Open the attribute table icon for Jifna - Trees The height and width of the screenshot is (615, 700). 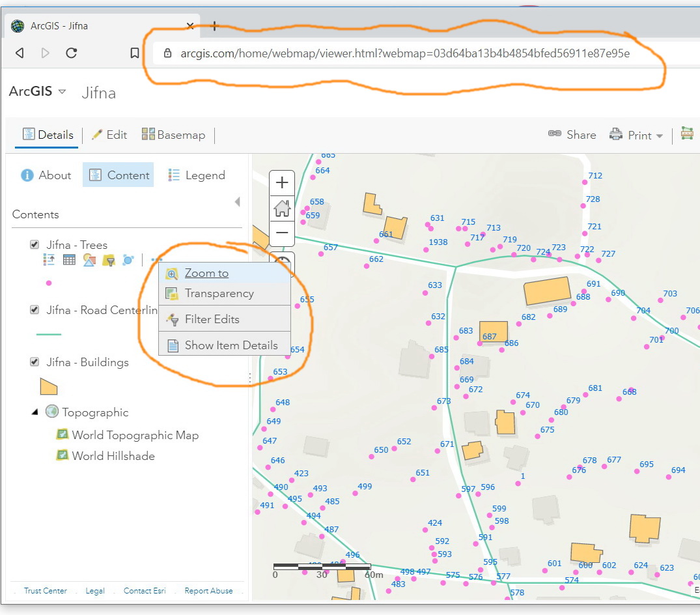tap(69, 260)
